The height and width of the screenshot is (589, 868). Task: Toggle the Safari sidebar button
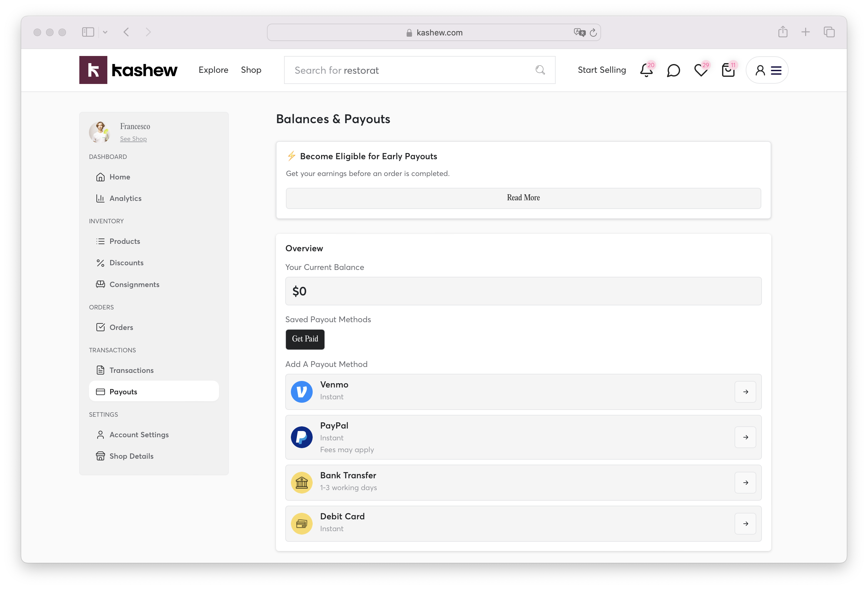88,32
